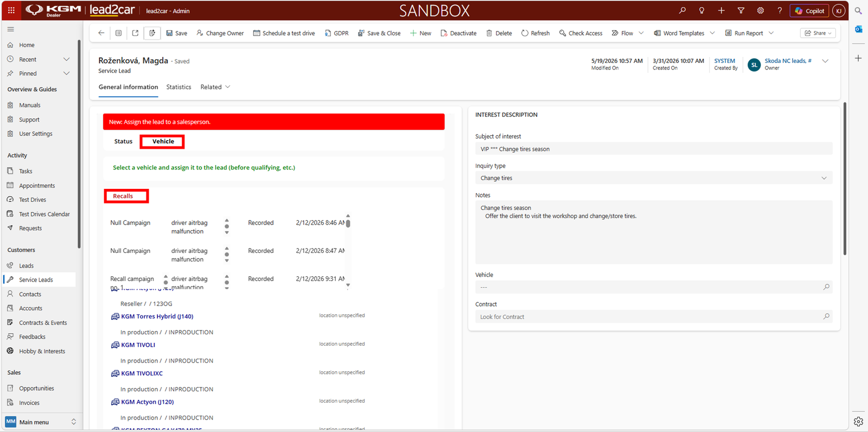
Task: Delete the record
Action: pyautogui.click(x=499, y=33)
